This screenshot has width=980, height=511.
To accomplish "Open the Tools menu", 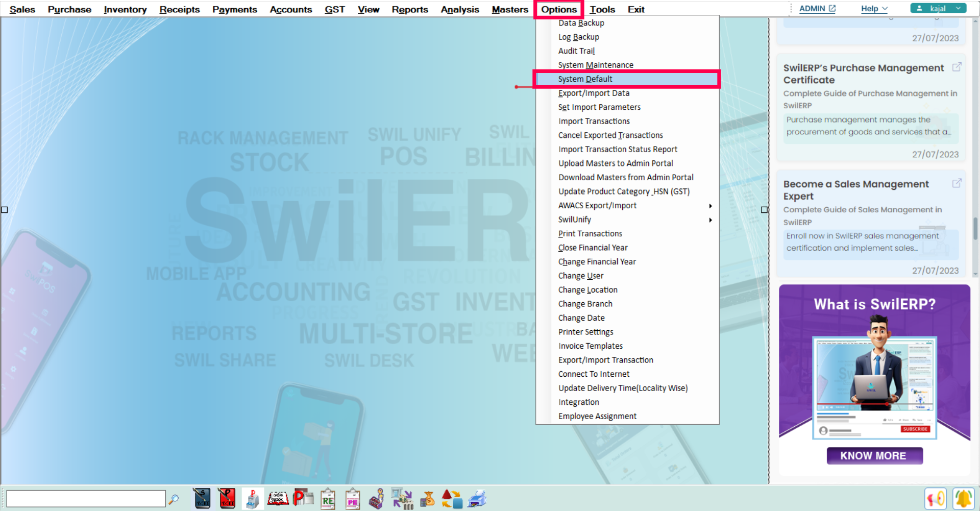I will (602, 9).
